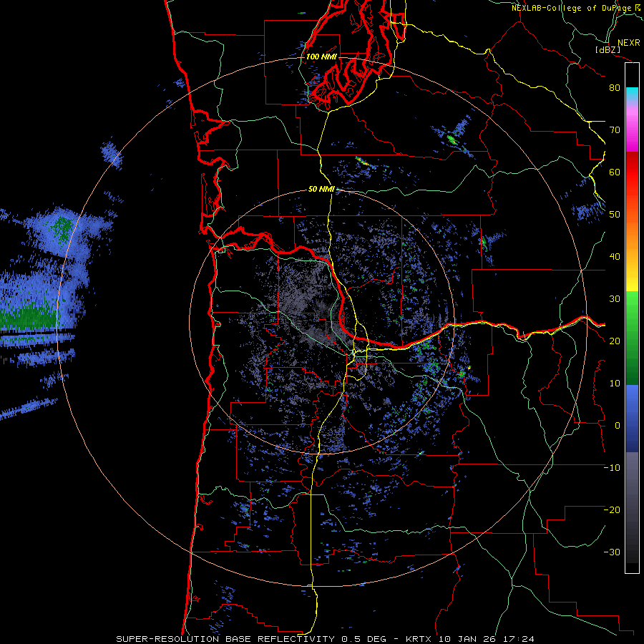The height and width of the screenshot is (644, 644).
Task: Click the '50 NMI' range ring label
Action: pos(321,190)
